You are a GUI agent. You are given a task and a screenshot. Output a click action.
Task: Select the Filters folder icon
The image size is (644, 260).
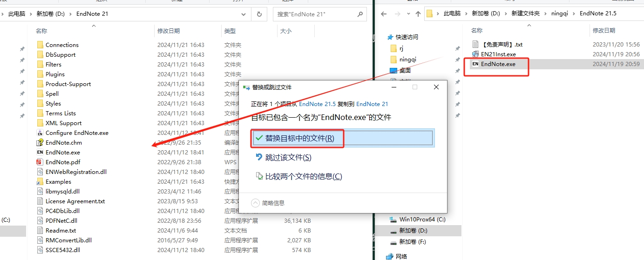[x=40, y=65]
